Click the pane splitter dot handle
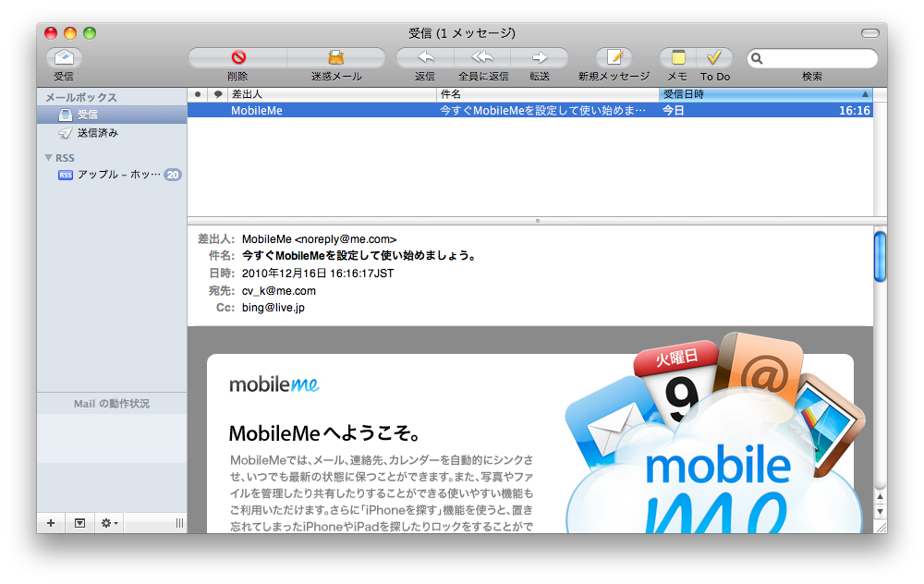Image resolution: width=924 pixels, height=584 pixels. pos(538,221)
